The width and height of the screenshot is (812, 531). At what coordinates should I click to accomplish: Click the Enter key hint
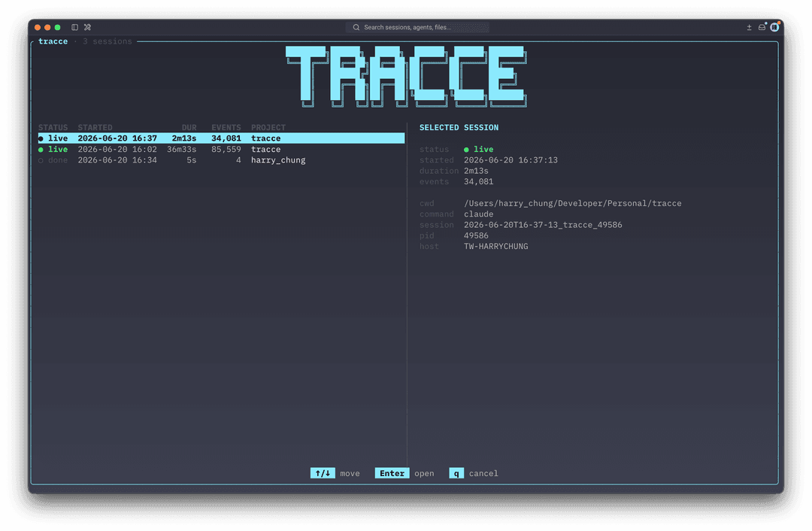click(392, 474)
